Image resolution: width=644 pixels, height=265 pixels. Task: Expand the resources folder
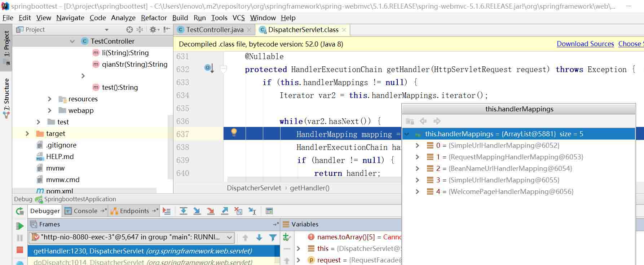click(x=50, y=99)
